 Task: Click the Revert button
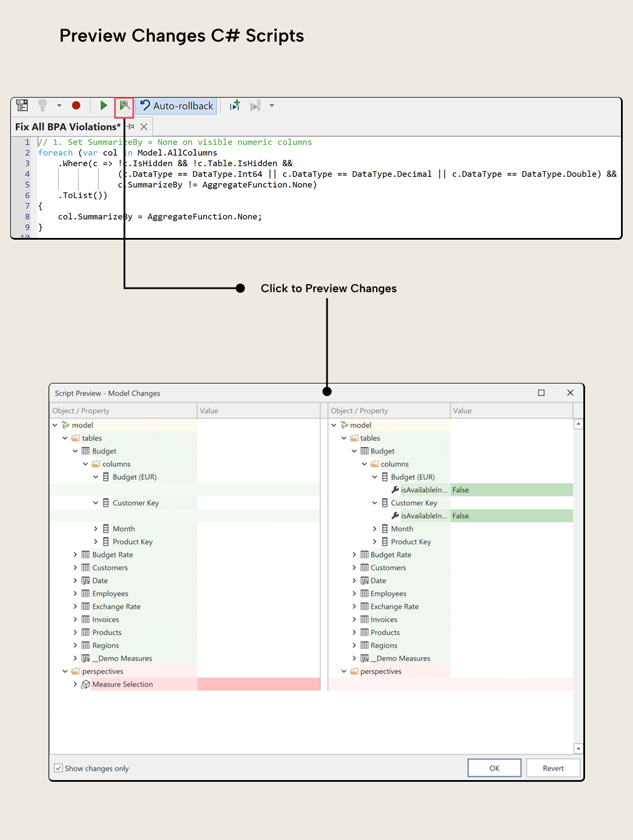tap(553, 768)
